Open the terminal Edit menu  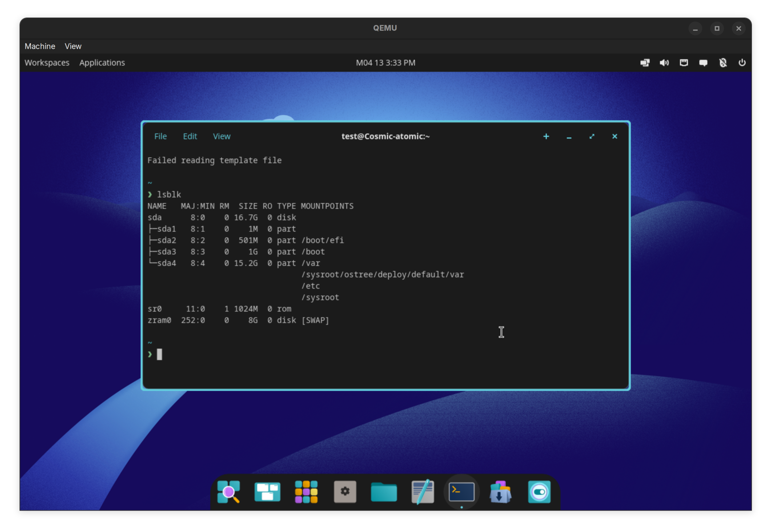click(x=190, y=136)
